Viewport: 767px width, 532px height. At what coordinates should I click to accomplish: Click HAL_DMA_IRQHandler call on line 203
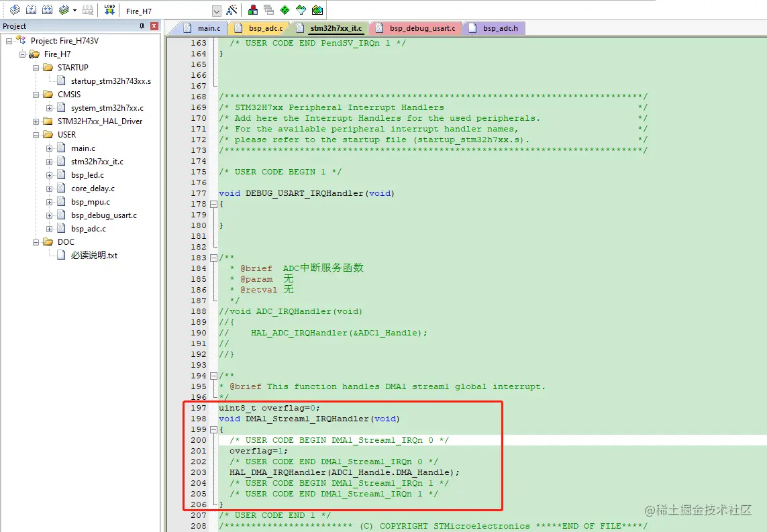(x=344, y=472)
